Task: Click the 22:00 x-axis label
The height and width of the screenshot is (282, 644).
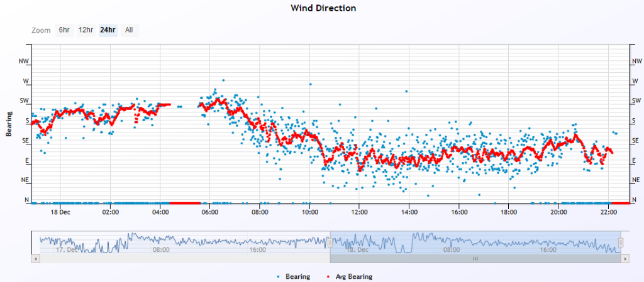Action: click(x=608, y=212)
